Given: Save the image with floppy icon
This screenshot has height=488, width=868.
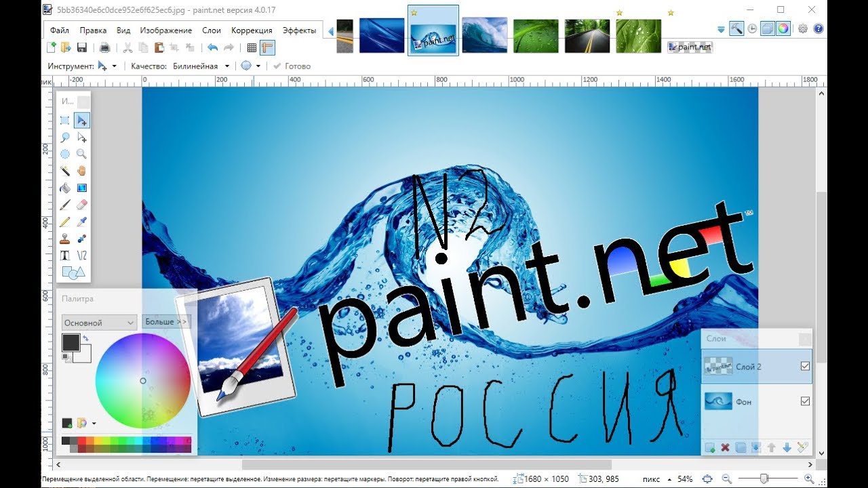Looking at the screenshot, I should (82, 47).
